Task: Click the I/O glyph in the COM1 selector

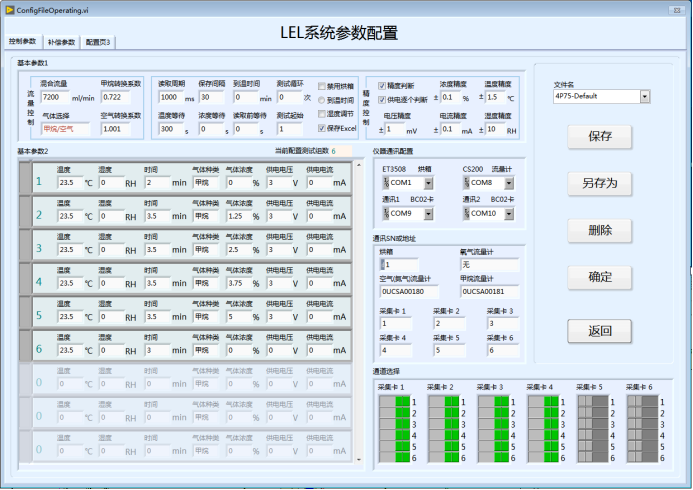Action: 386,182
